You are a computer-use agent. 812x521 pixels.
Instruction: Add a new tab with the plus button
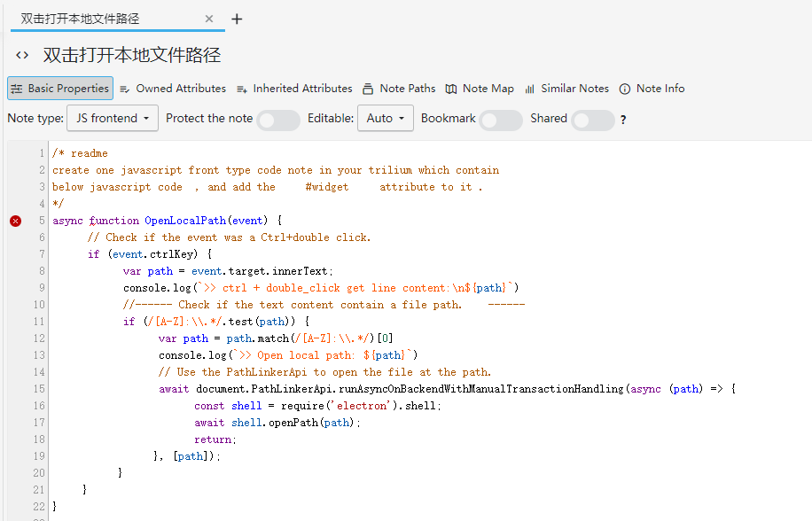pos(237,19)
